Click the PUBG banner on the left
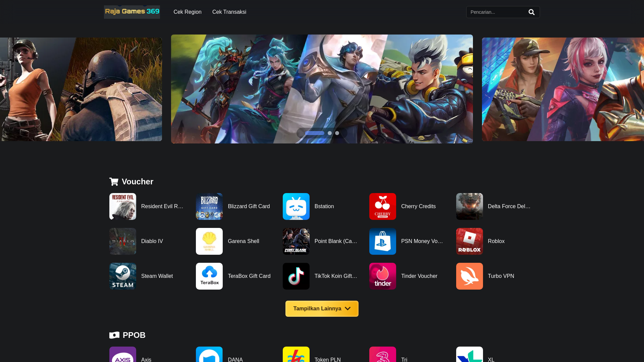This screenshot has width=644, height=362. [x=80, y=89]
